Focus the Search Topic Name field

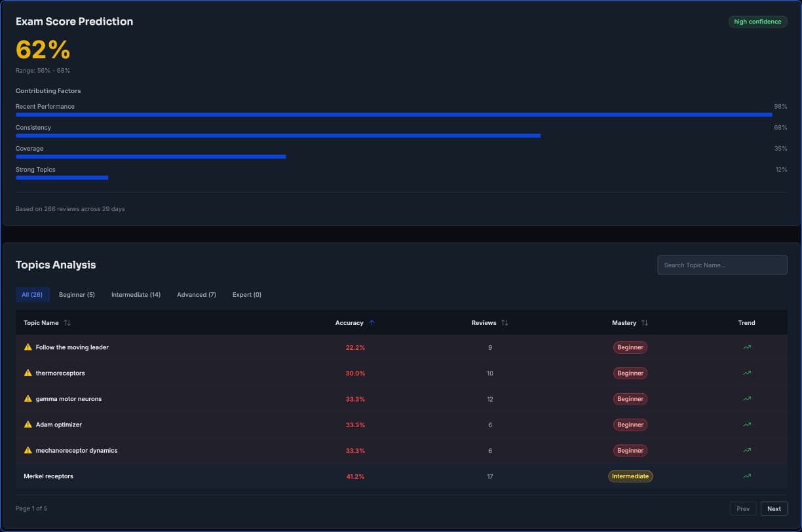tap(722, 265)
